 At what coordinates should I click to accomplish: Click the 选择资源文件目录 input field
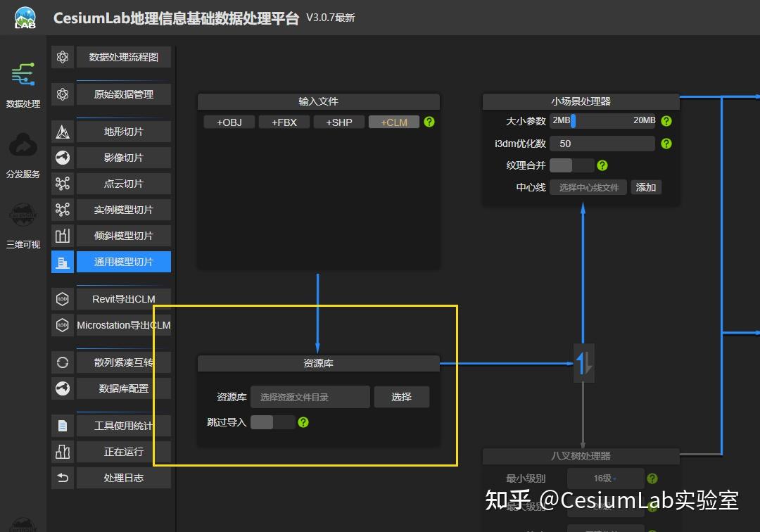pos(311,396)
